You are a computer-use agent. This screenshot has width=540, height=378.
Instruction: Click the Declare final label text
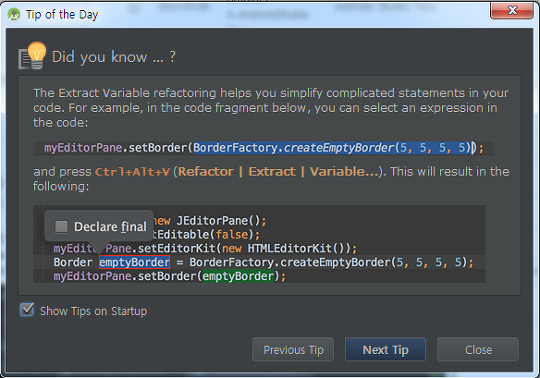pos(110,227)
